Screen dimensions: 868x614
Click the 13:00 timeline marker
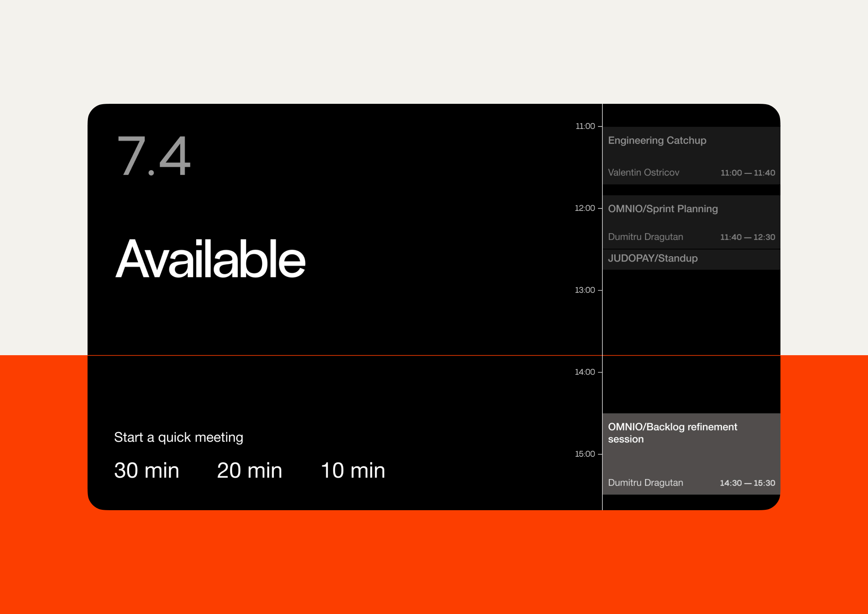point(584,290)
